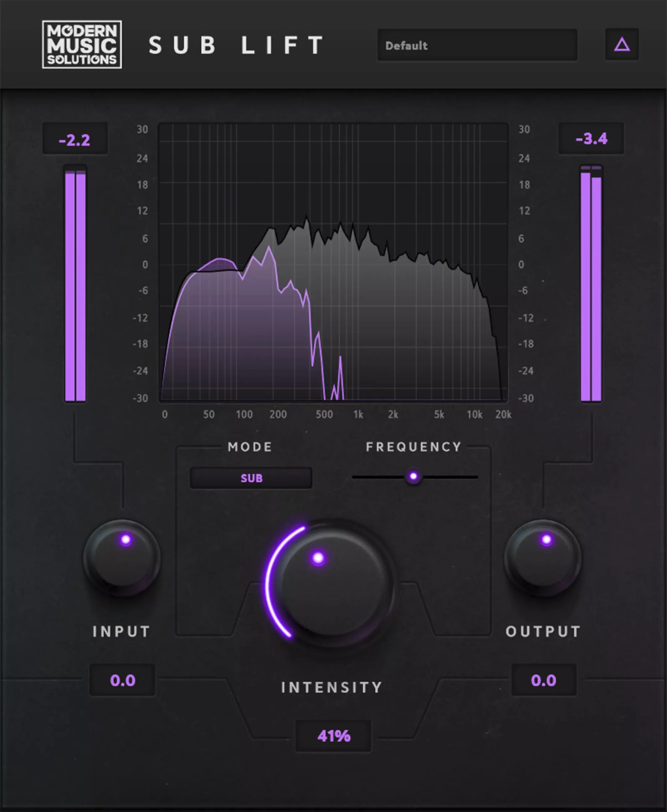This screenshot has width=667, height=812.
Task: Click the Output knob
Action: (x=543, y=558)
